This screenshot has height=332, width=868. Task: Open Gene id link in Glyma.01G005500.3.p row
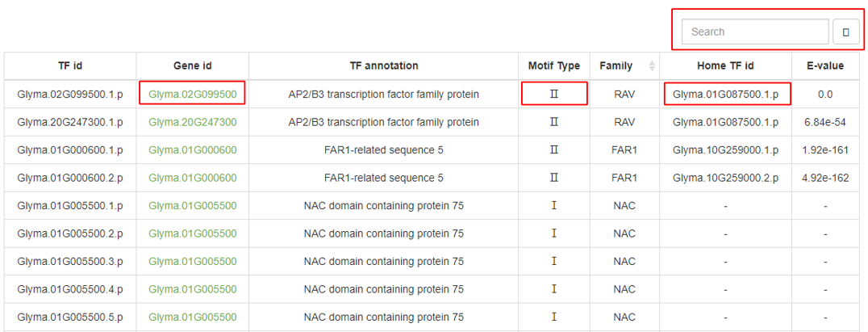pyautogui.click(x=193, y=261)
